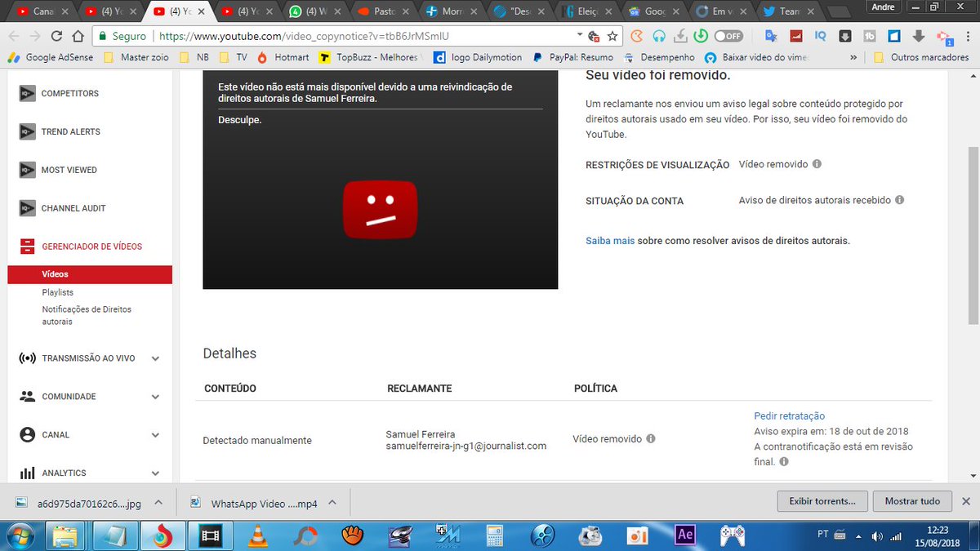Click the Saiba mais link

click(x=609, y=241)
